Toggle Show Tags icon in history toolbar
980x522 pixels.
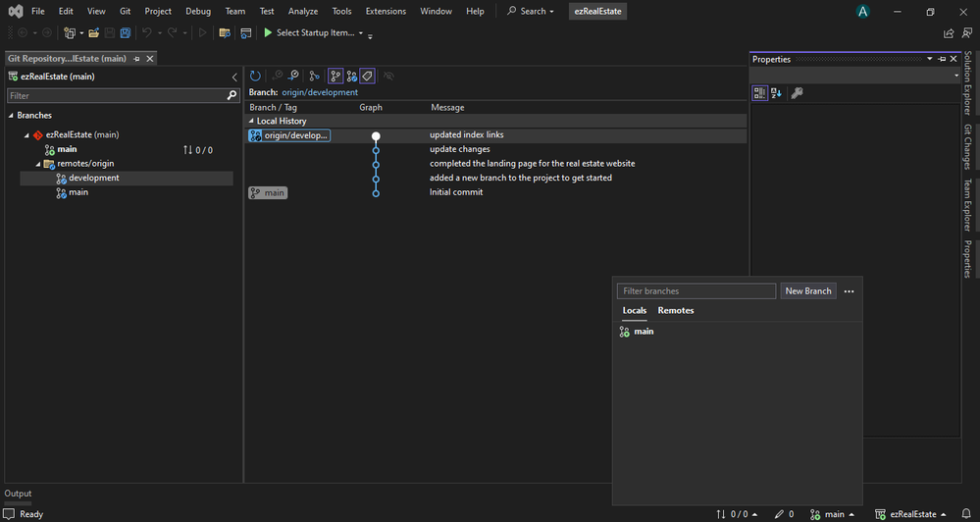pyautogui.click(x=368, y=77)
